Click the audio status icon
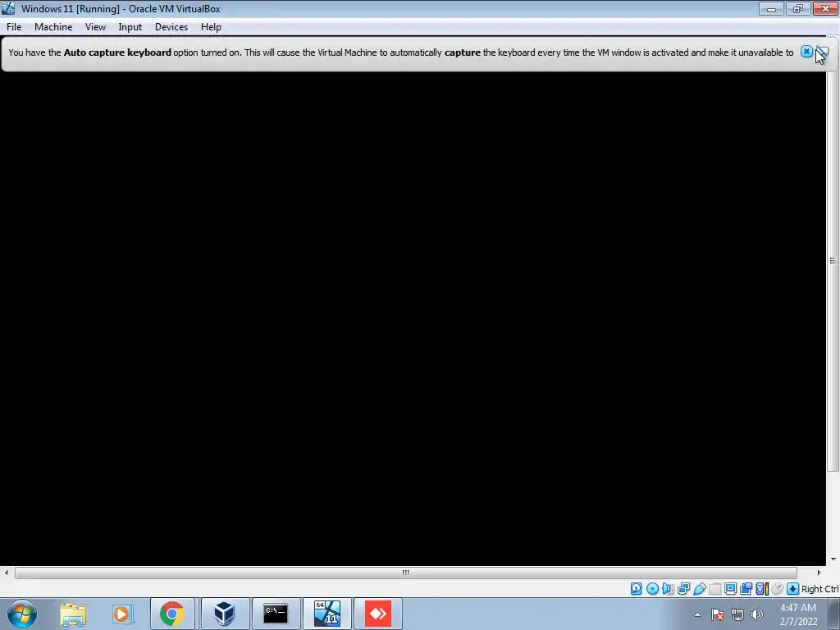The height and width of the screenshot is (630, 840). pos(668,589)
